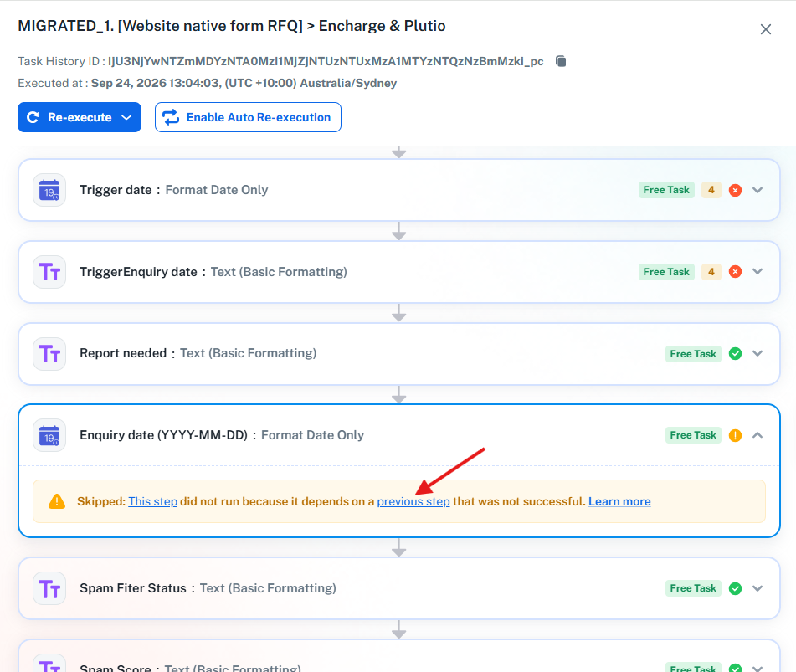This screenshot has width=796, height=672.
Task: Click the Trigger date calendar icon
Action: pyautogui.click(x=49, y=190)
